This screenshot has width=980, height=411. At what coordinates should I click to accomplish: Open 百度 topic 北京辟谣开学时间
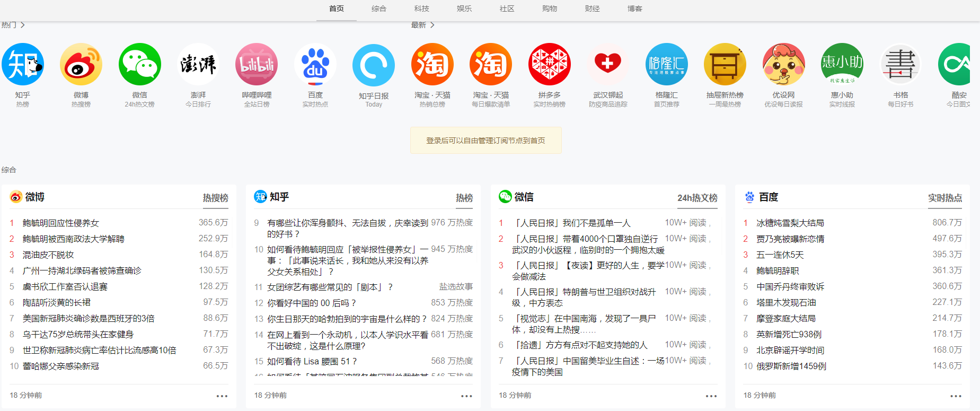[790, 351]
